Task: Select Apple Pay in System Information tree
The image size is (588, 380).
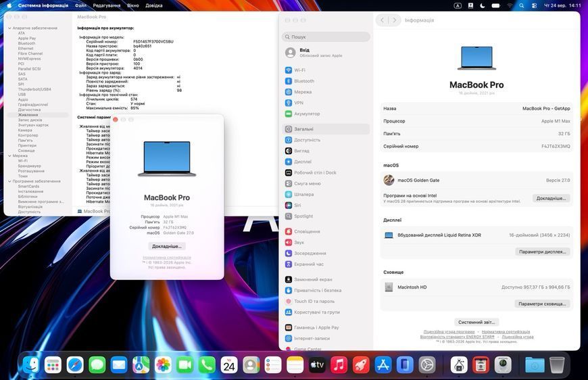Action: [x=27, y=39]
